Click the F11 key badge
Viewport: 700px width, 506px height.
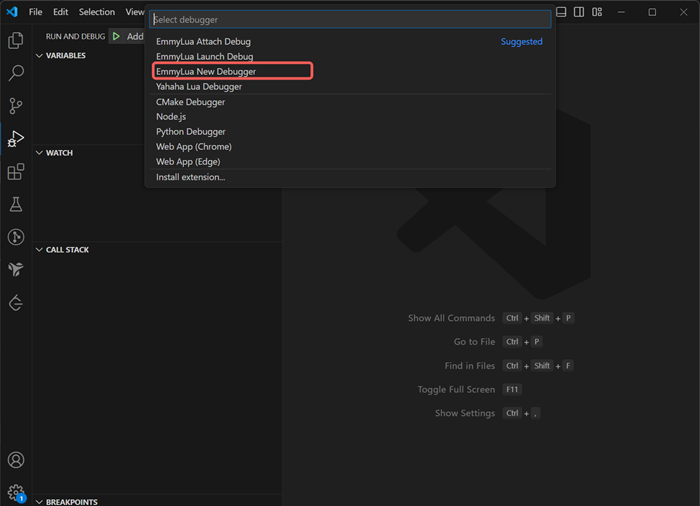(512, 389)
